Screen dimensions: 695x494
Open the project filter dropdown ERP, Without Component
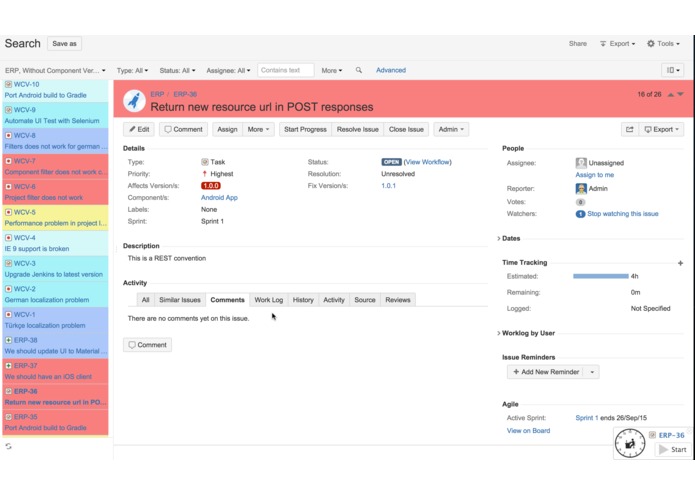pyautogui.click(x=55, y=70)
